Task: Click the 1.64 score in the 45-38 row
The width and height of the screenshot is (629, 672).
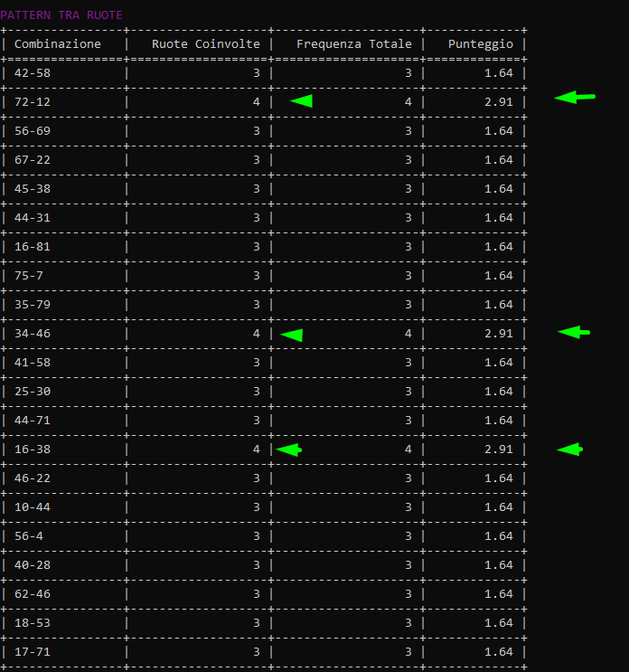Action: [499, 189]
